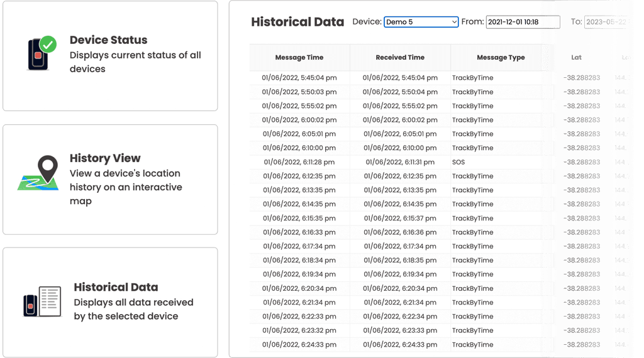This screenshot has height=358, width=644.
Task: Sort by Lat column header
Action: (576, 57)
